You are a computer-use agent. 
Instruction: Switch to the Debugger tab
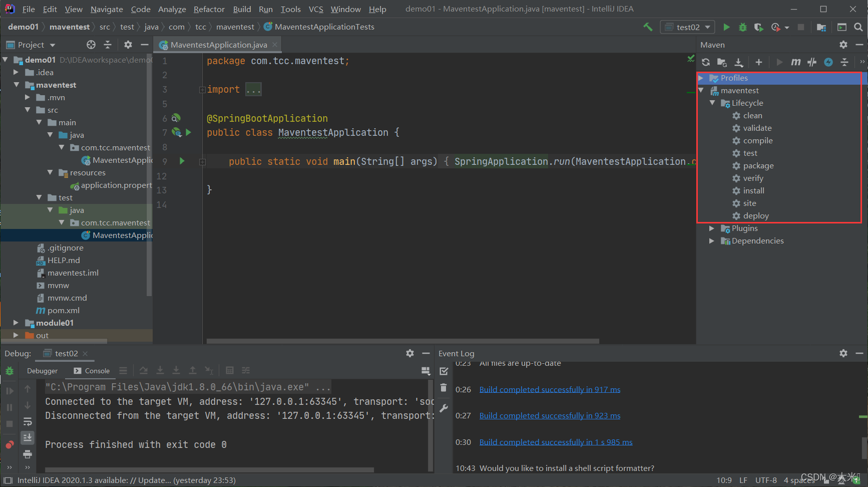click(42, 371)
